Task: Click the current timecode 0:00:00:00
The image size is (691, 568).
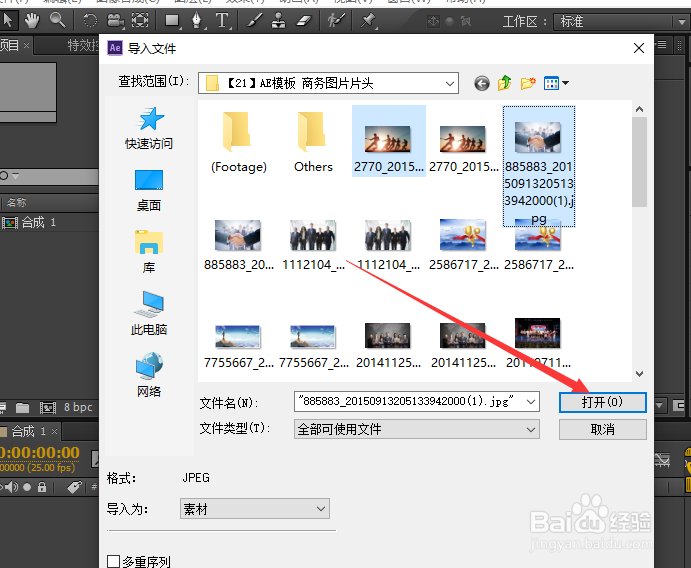Action: click(40, 452)
